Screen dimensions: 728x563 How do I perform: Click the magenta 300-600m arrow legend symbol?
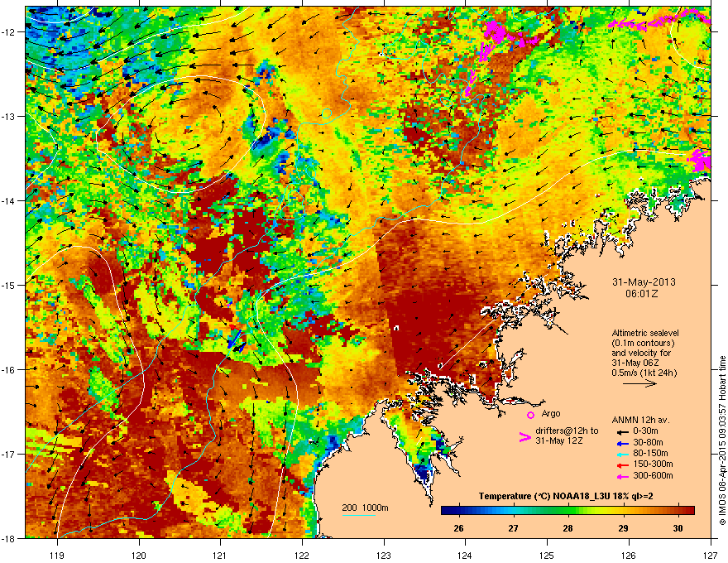(x=623, y=477)
